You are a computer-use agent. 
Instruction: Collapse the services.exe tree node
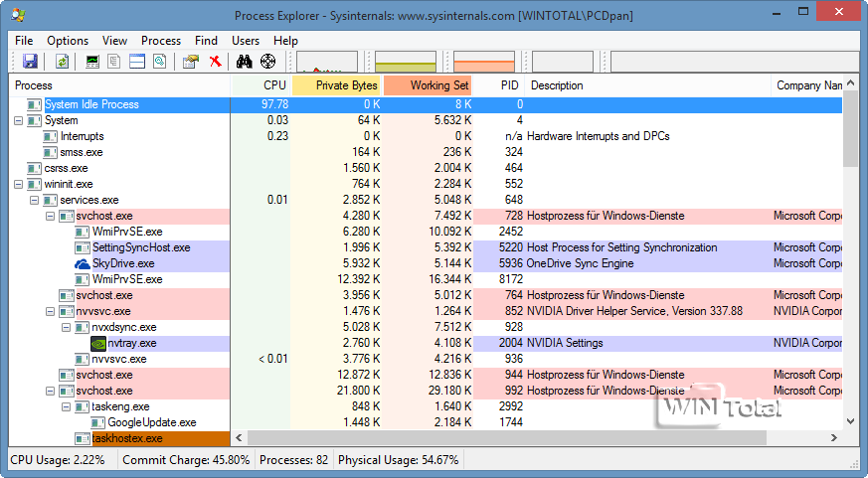coord(35,200)
